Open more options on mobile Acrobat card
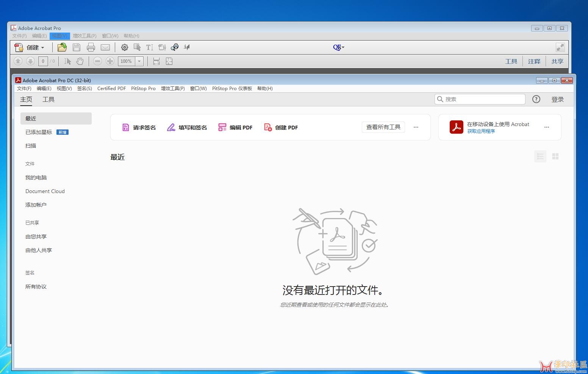Image resolution: width=588 pixels, height=374 pixels. pos(547,127)
